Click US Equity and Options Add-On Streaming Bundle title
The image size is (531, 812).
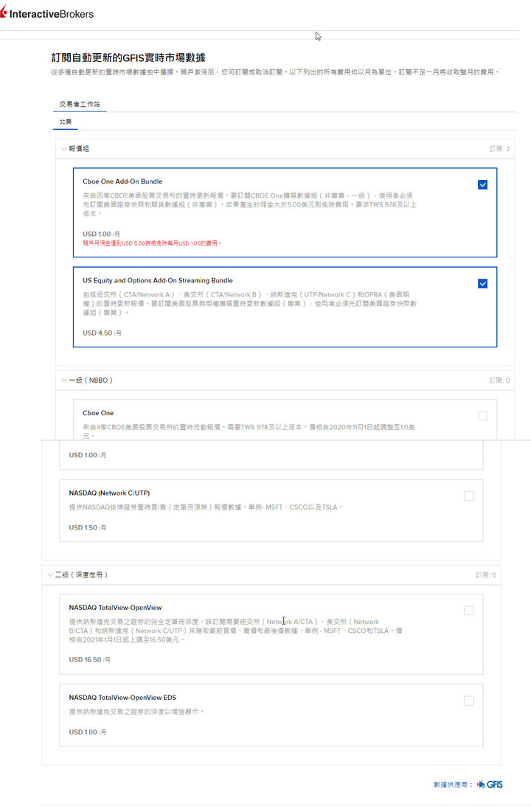[x=158, y=280]
